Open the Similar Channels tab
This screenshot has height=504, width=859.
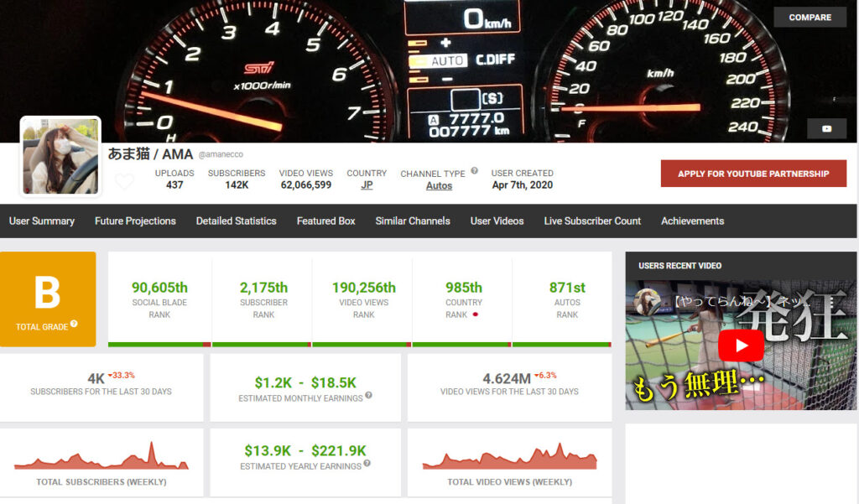point(413,221)
